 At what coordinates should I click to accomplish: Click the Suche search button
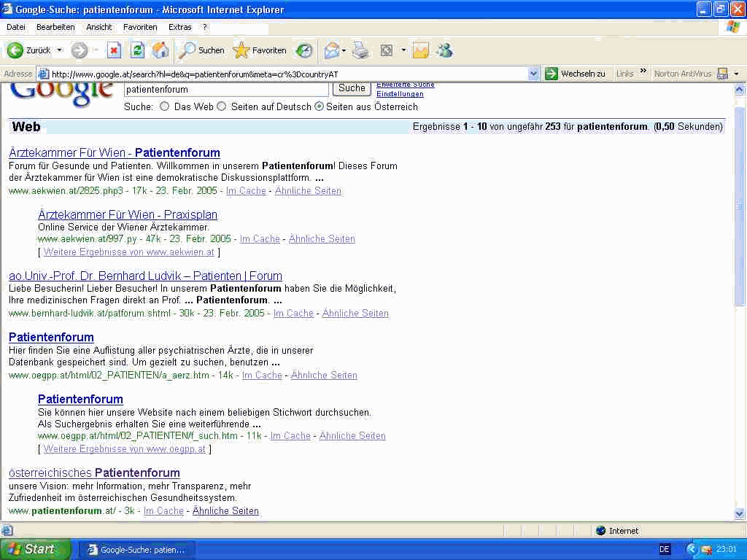click(352, 88)
